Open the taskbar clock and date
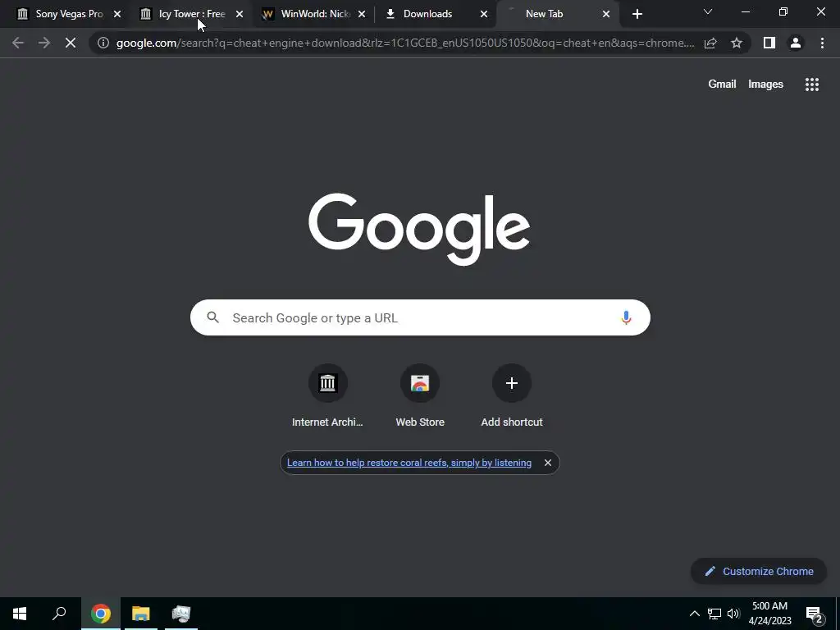 coord(769,614)
